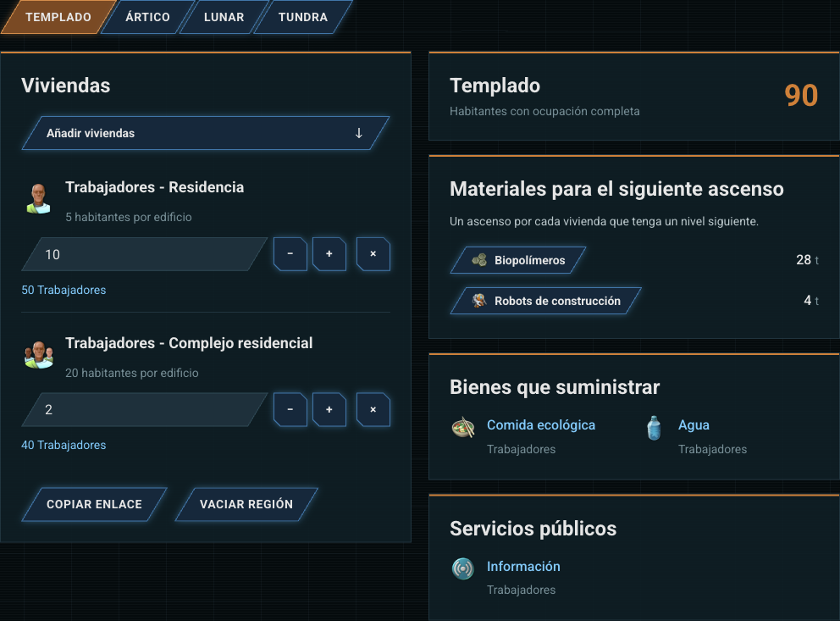Go to the Tundra region tab

point(303,17)
